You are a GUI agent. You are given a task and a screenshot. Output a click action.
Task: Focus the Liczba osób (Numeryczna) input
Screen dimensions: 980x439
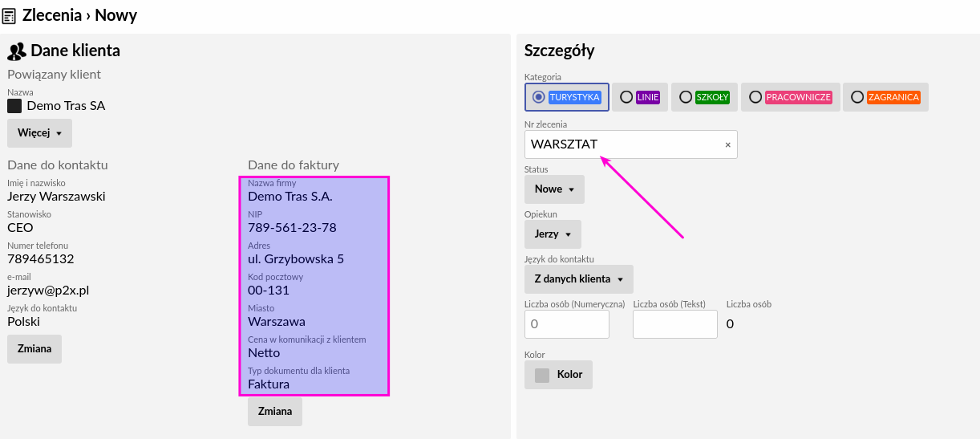point(566,324)
